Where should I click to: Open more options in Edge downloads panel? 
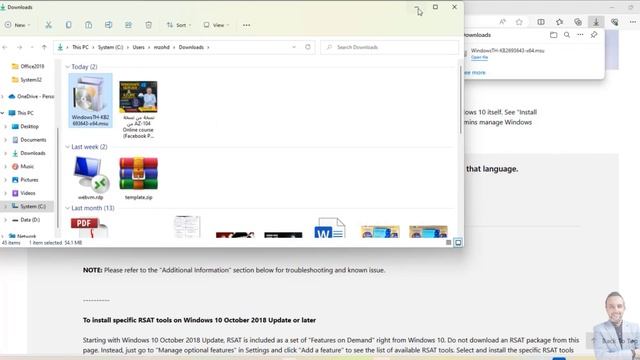(580, 35)
